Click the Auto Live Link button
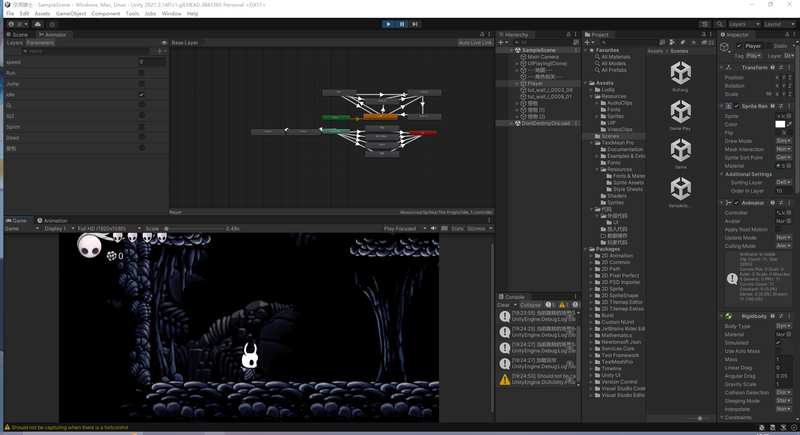Screen dimensions: 800x435 [x=475, y=43]
